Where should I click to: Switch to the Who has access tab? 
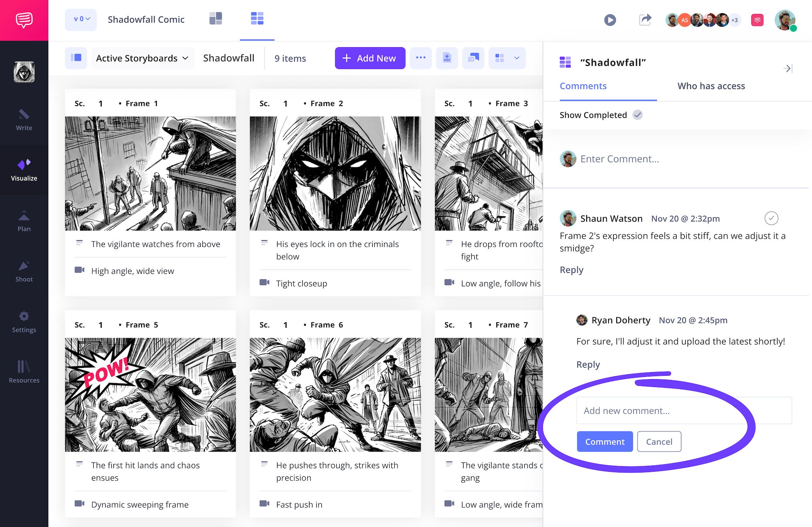[711, 86]
